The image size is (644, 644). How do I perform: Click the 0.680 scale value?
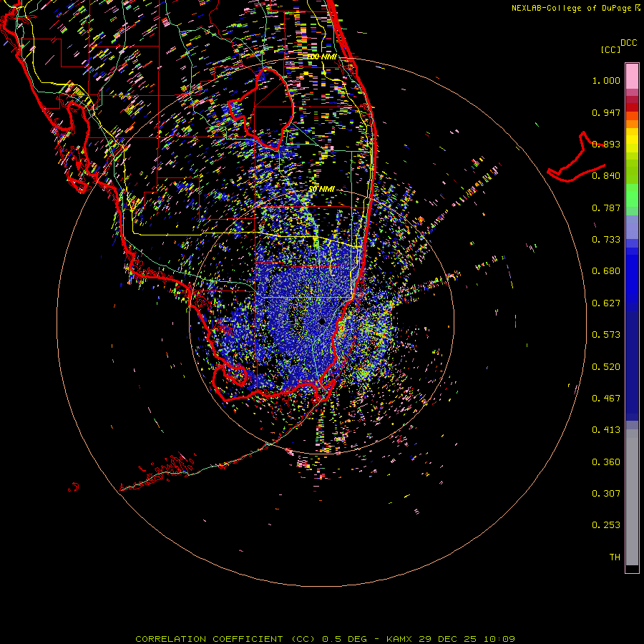(606, 271)
